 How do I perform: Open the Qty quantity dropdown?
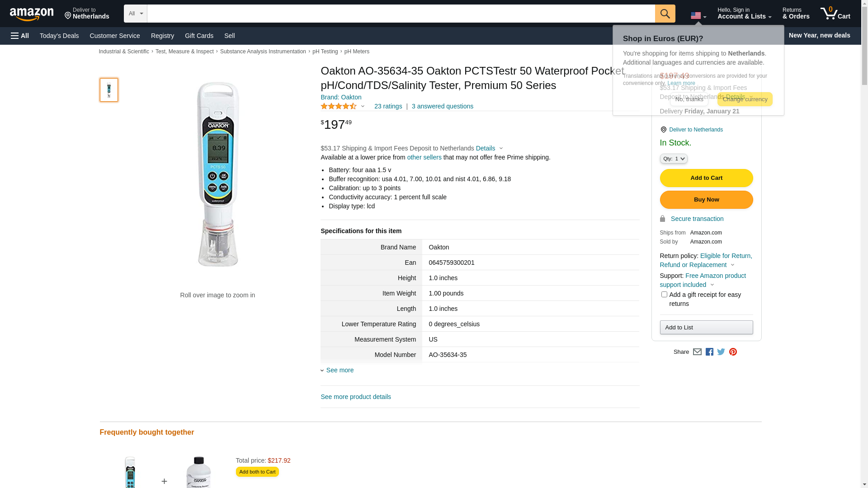[674, 159]
